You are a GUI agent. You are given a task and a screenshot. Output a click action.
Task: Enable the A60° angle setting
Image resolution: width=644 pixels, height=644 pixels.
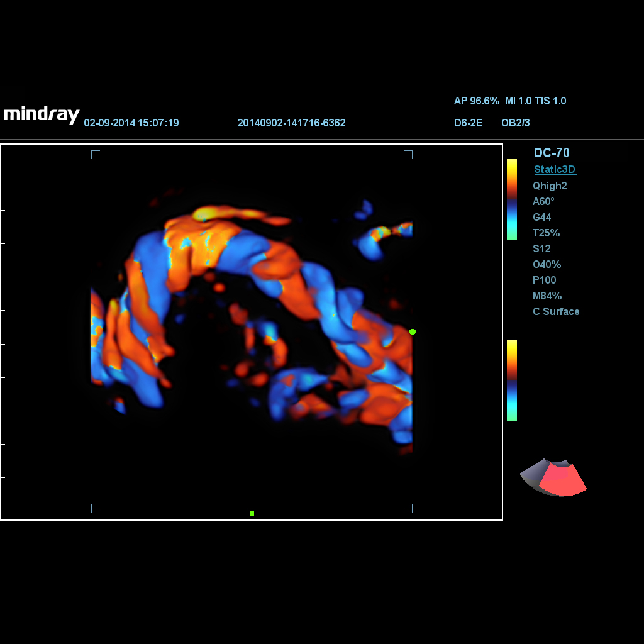coord(543,201)
